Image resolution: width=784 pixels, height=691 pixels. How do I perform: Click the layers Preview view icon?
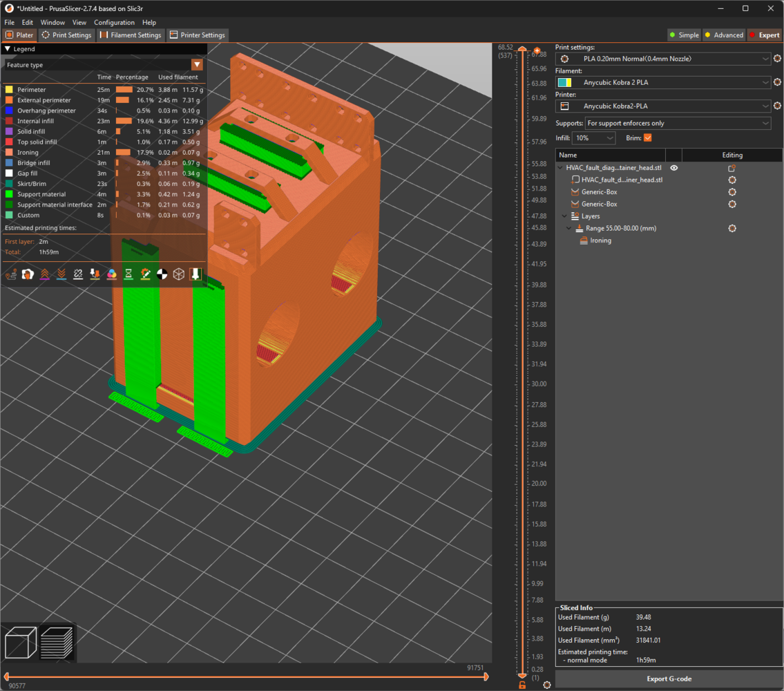coord(57,643)
